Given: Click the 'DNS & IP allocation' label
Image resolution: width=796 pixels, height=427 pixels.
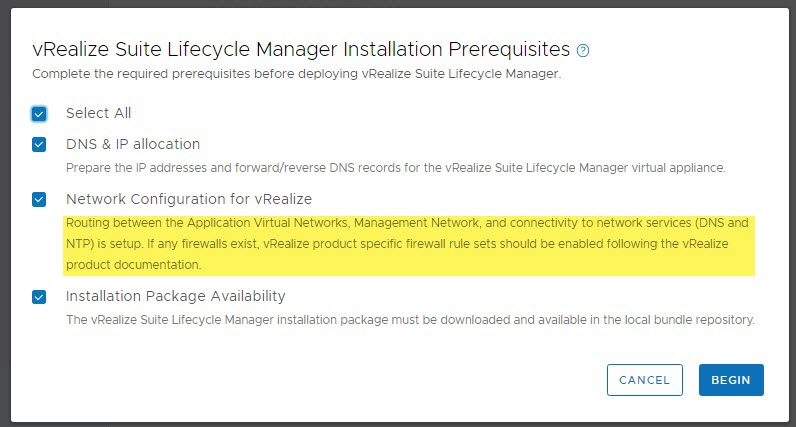Looking at the screenshot, I should click(x=133, y=144).
